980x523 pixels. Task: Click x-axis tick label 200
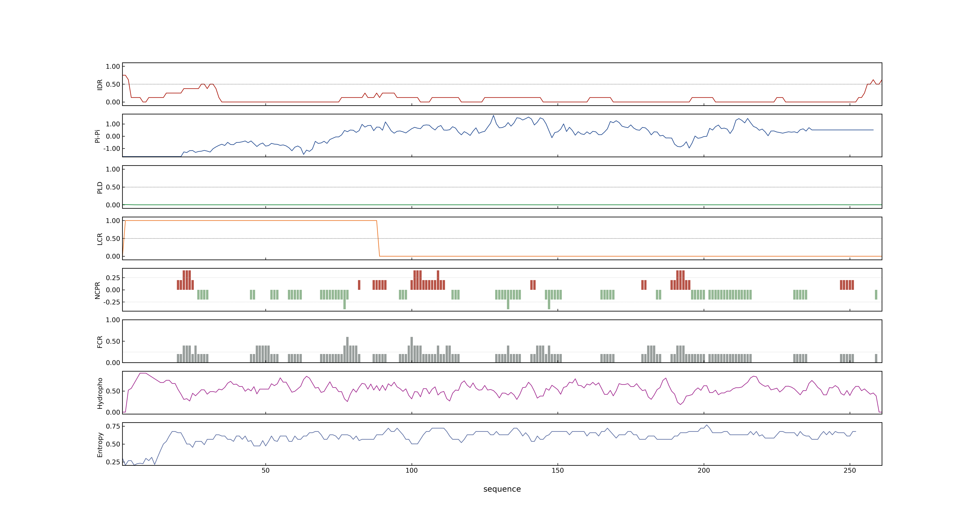pos(704,470)
